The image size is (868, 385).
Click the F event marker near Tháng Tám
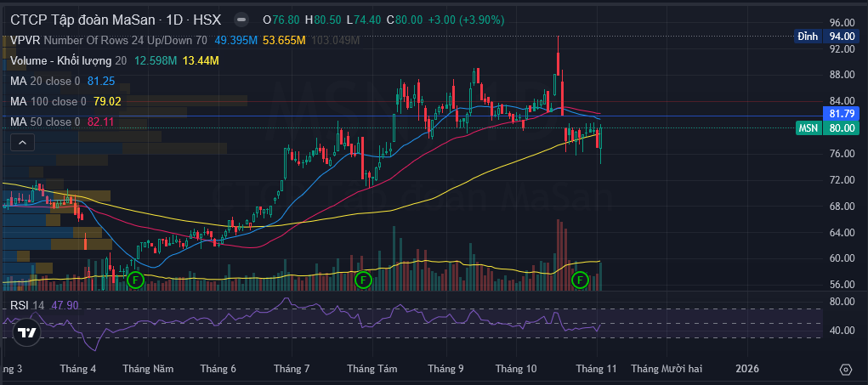tap(363, 279)
